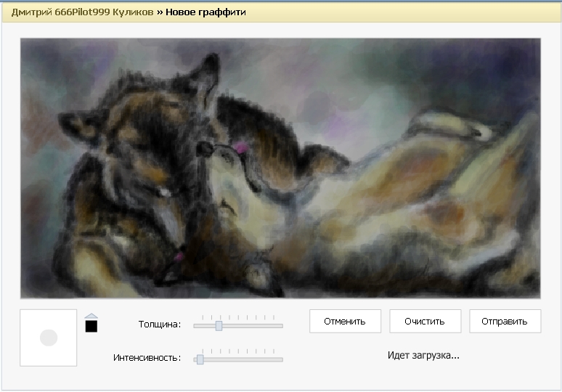Image resolution: width=562 pixels, height=392 pixels.
Task: Click the Толщина: label
Action: tap(160, 324)
